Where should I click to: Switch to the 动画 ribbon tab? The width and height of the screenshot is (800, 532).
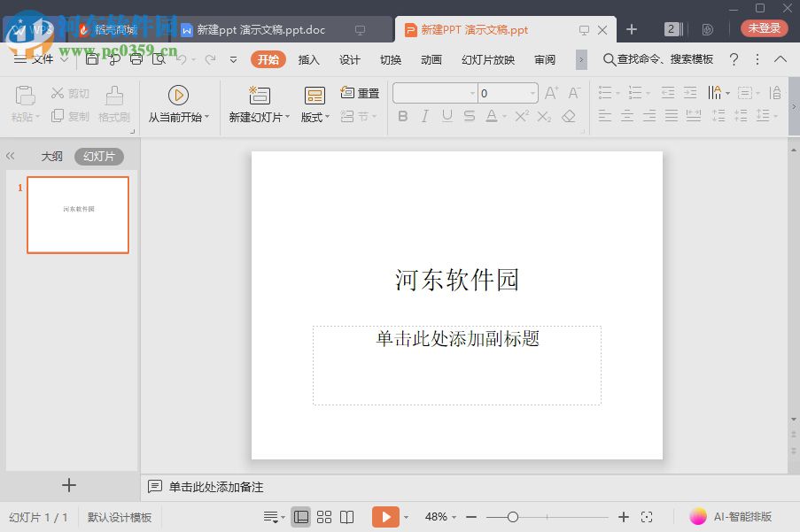click(x=430, y=59)
